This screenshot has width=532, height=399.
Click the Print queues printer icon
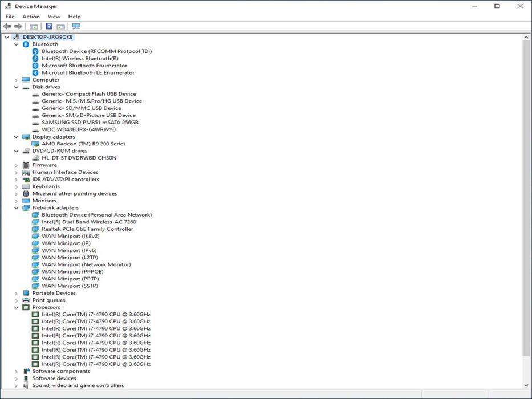pyautogui.click(x=26, y=300)
